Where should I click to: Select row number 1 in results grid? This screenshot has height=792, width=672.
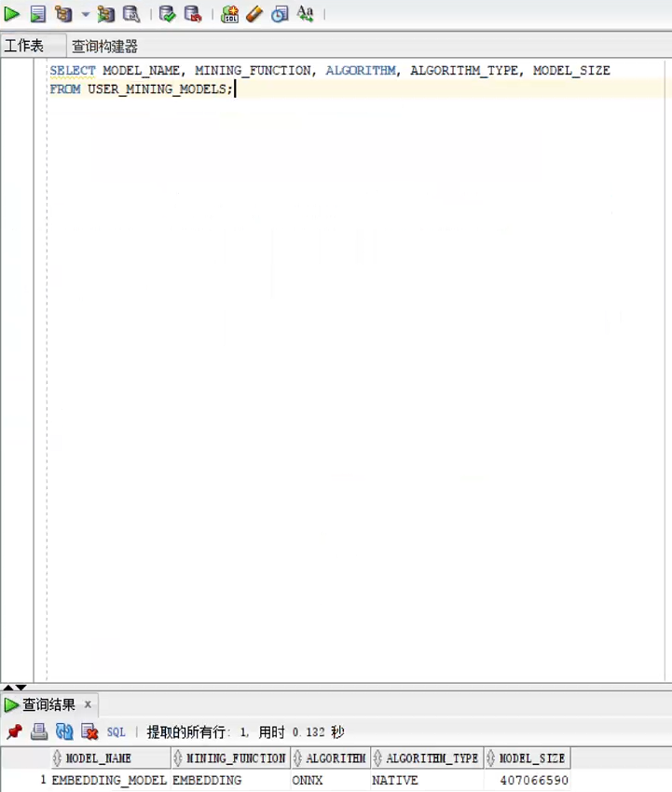point(43,780)
